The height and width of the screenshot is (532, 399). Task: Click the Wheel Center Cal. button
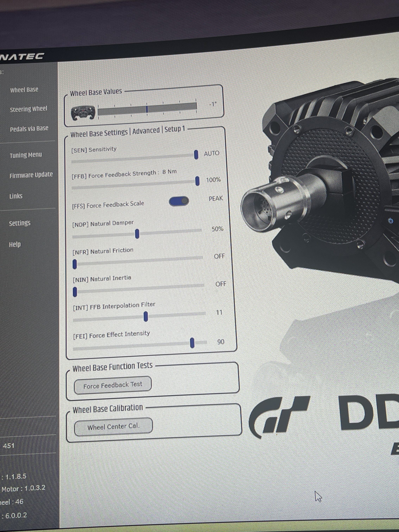(113, 427)
